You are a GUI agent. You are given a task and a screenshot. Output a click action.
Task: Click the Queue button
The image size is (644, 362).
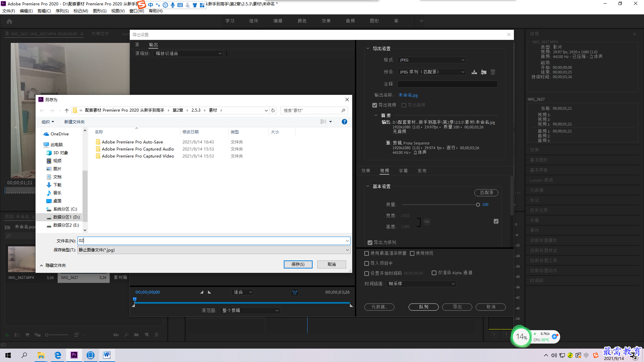coord(424,307)
